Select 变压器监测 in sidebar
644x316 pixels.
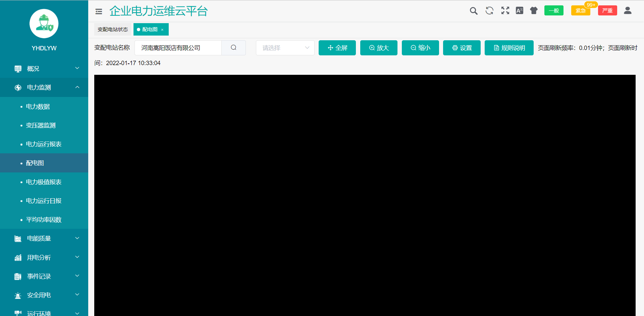pyautogui.click(x=41, y=125)
